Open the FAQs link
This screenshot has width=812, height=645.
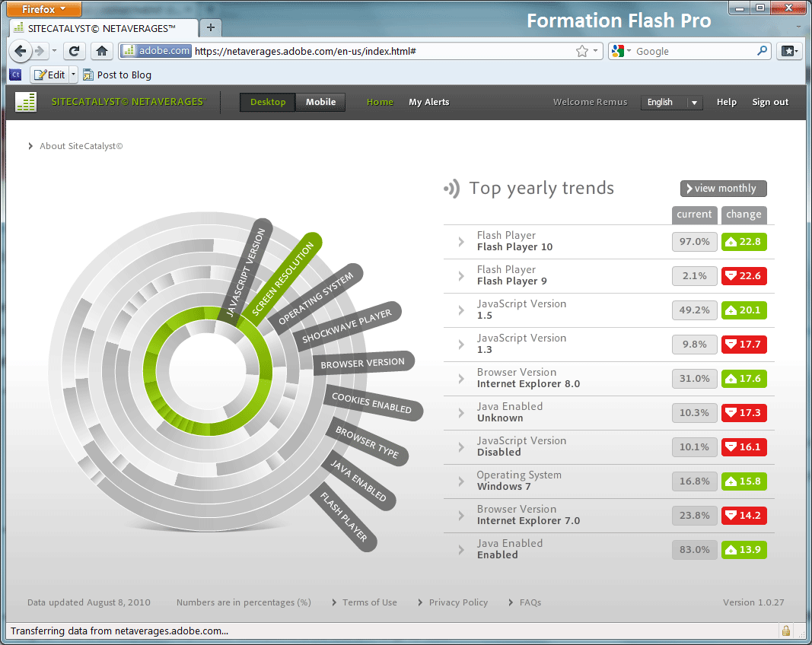530,602
